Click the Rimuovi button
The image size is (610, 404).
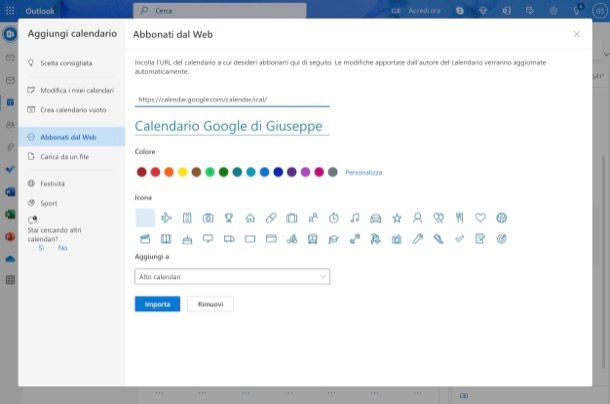pos(210,304)
